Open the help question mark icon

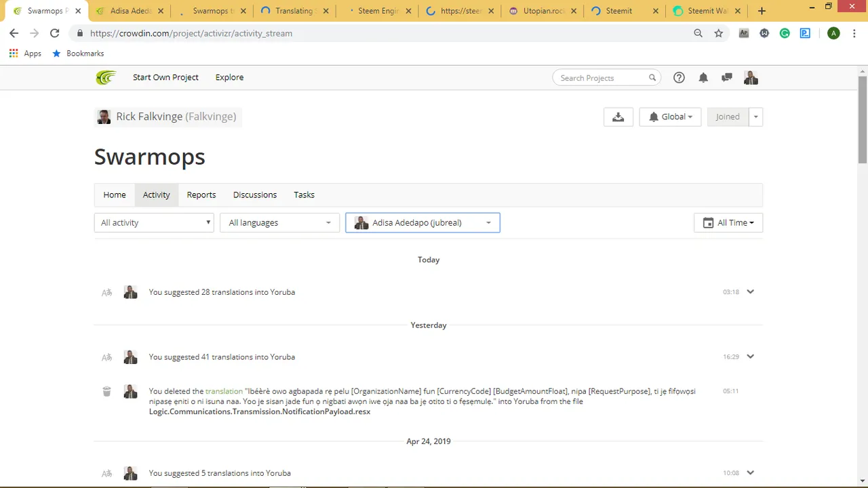point(679,78)
